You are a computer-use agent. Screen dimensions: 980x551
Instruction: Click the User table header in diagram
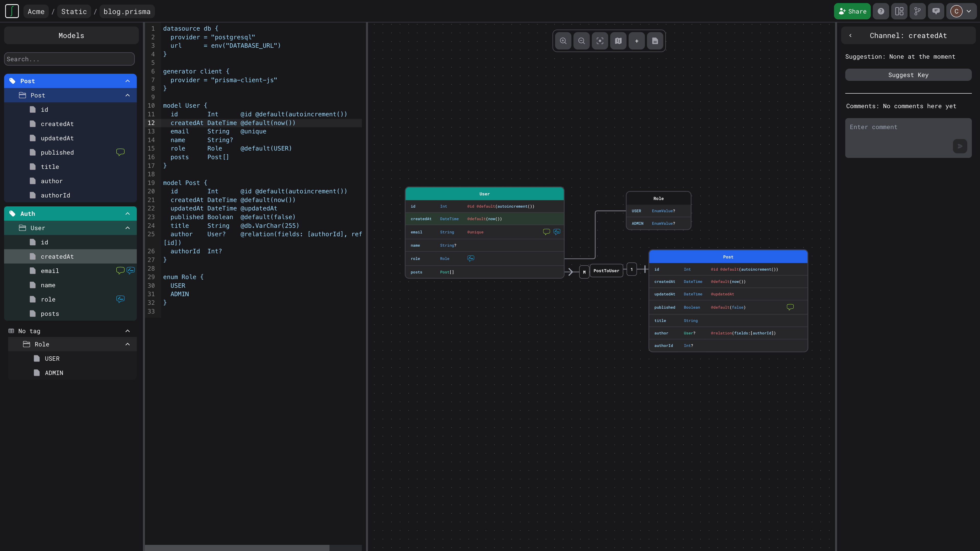(x=484, y=194)
